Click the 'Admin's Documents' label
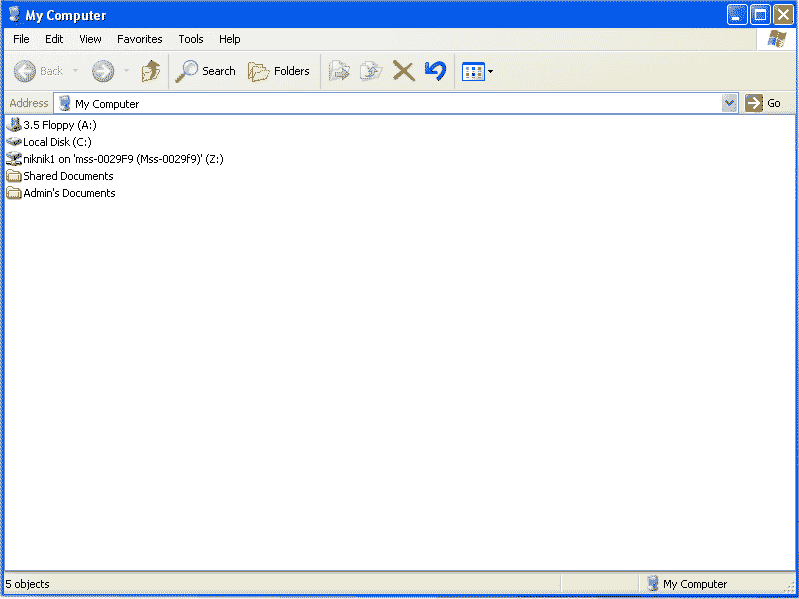Image resolution: width=799 pixels, height=599 pixels. click(69, 193)
